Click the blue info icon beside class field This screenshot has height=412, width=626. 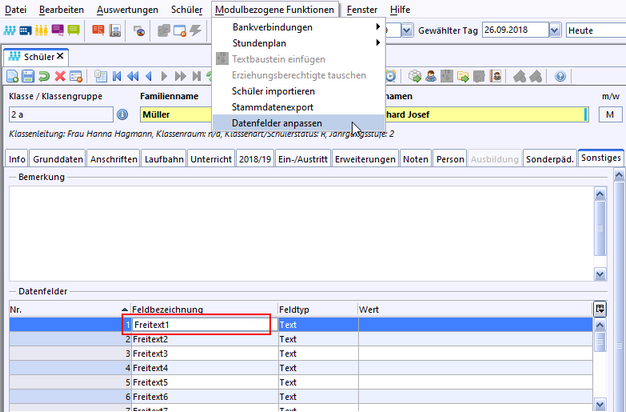pyautogui.click(x=123, y=115)
